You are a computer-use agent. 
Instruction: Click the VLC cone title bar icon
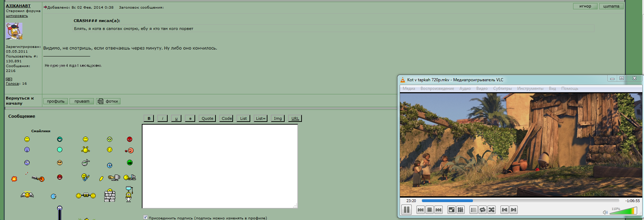tap(402, 80)
